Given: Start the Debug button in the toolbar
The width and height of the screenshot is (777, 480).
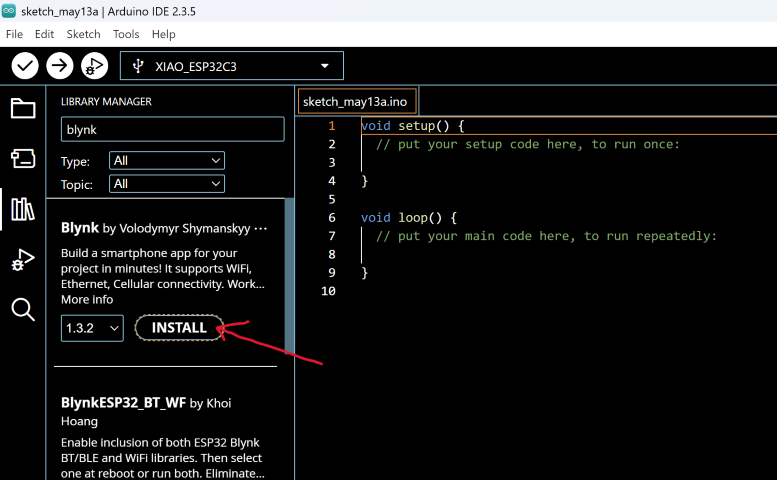Looking at the screenshot, I should 95,66.
